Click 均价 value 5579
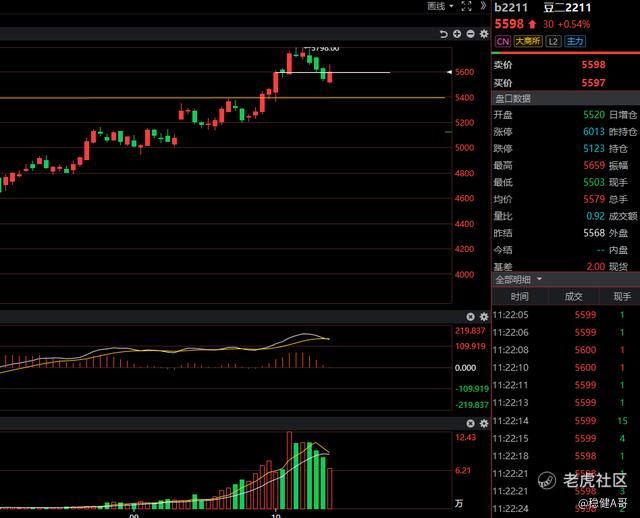This screenshot has width=640, height=518. pyautogui.click(x=593, y=199)
